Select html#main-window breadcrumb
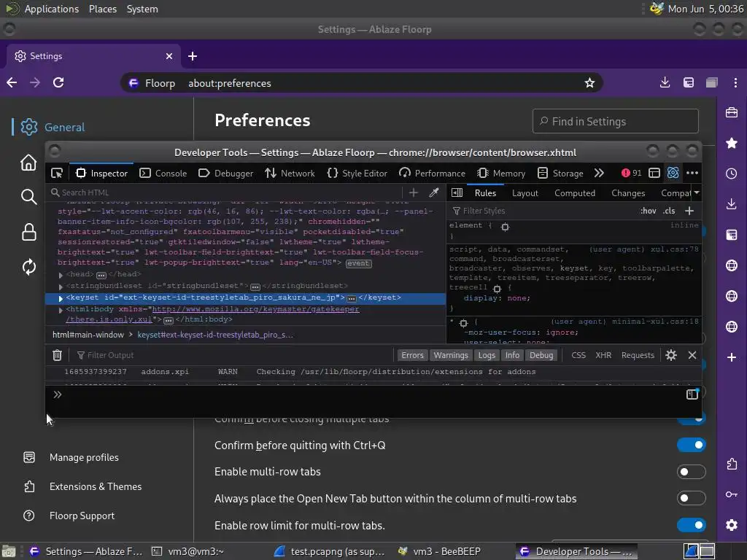Viewport: 747px width, 560px height. tap(88, 335)
